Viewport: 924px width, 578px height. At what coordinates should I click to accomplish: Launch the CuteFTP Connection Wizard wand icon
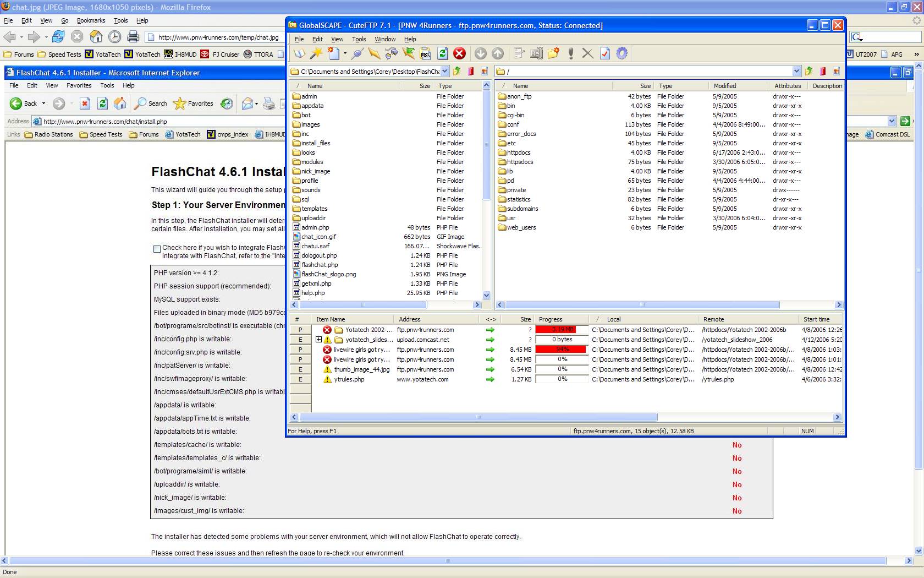click(x=316, y=53)
